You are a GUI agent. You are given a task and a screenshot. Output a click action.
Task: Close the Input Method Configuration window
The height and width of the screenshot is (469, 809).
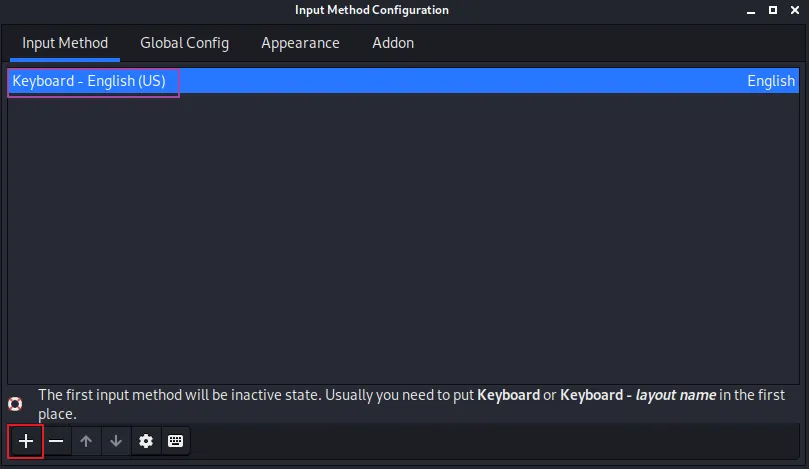tap(794, 10)
